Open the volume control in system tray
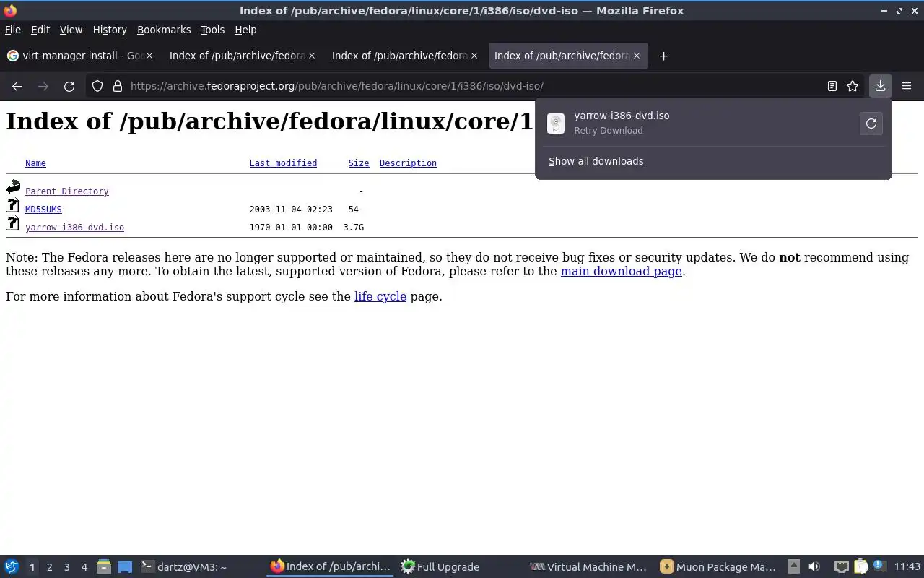Viewport: 924px width, 578px height. [814, 567]
